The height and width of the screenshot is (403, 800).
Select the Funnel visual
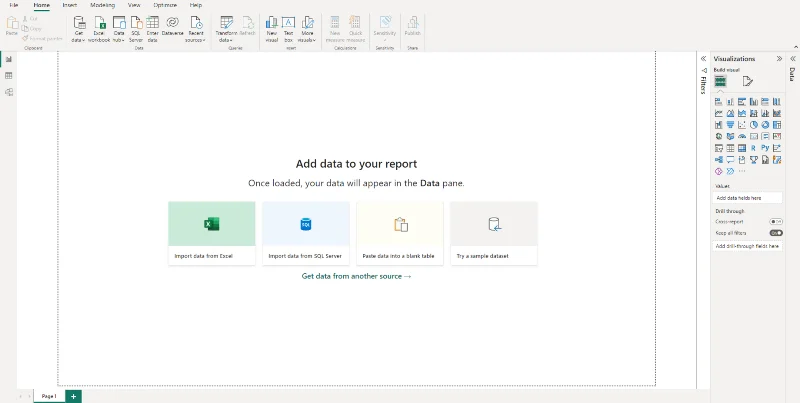(730, 125)
